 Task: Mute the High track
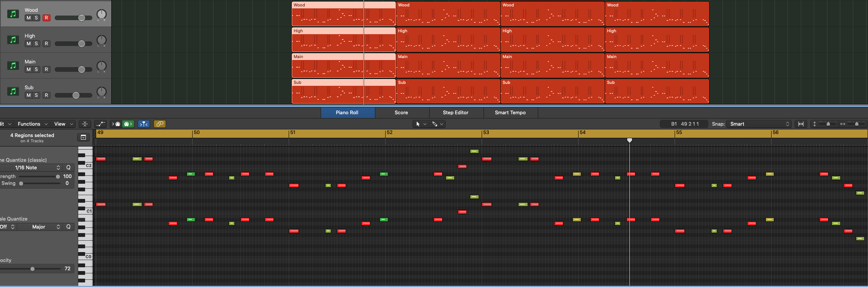click(x=28, y=44)
